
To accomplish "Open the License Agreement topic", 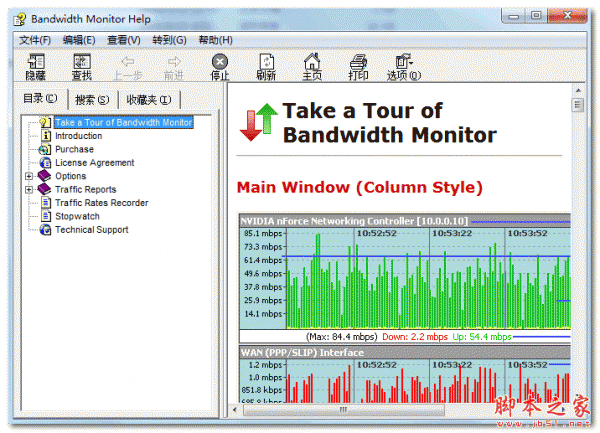I will point(95,163).
